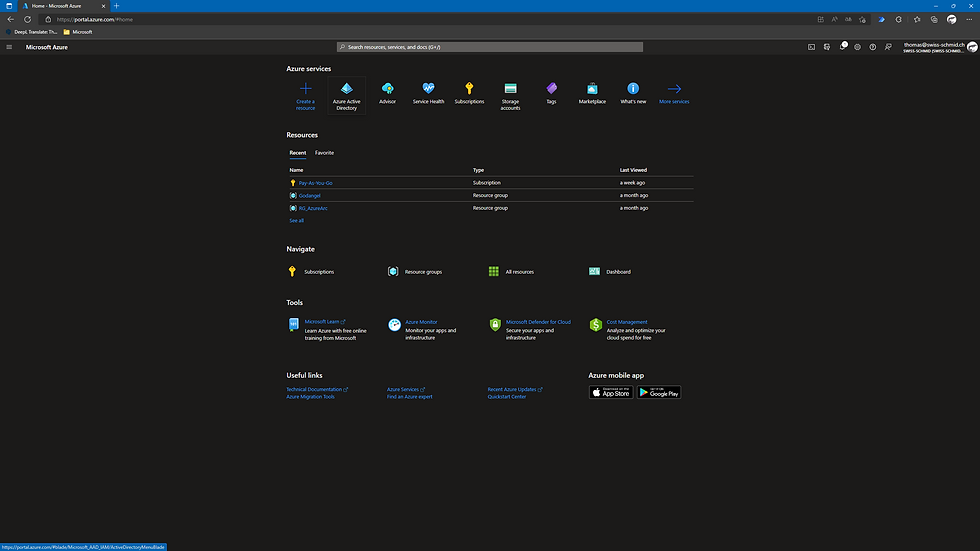980x551 pixels.
Task: Click Find an Azure expert
Action: coord(409,397)
